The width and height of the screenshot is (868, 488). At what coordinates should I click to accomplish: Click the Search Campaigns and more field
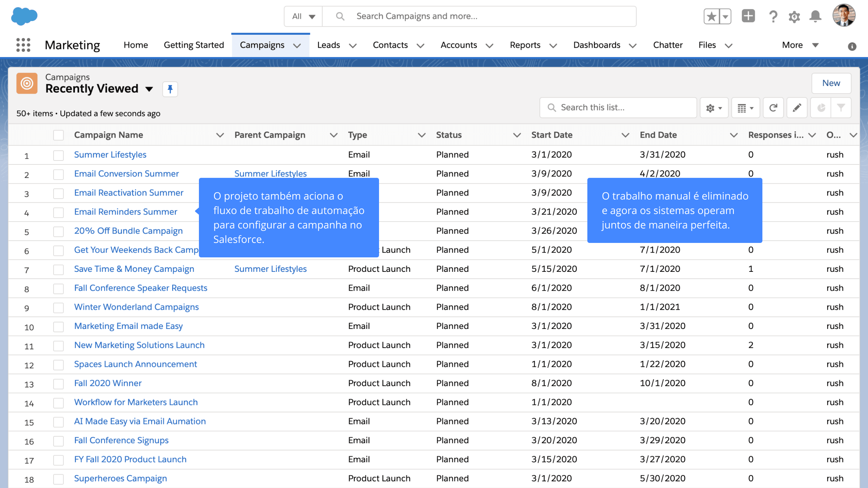point(479,16)
